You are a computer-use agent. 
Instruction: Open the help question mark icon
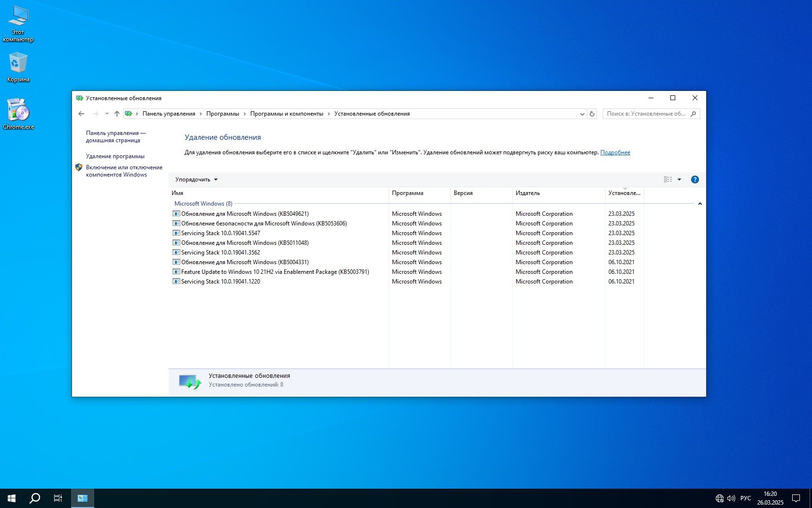point(695,179)
